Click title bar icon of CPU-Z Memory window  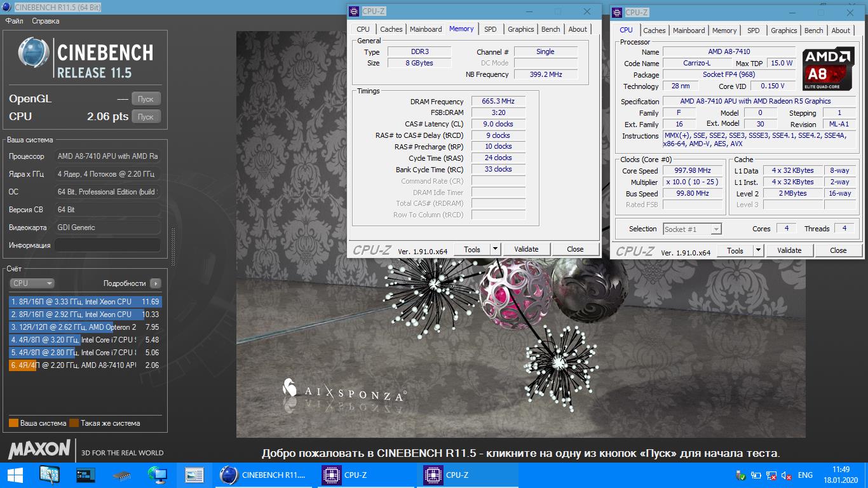[354, 11]
